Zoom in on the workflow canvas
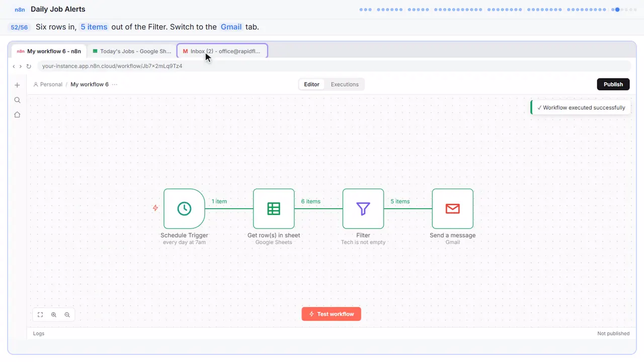This screenshot has width=644, height=362. point(54,315)
